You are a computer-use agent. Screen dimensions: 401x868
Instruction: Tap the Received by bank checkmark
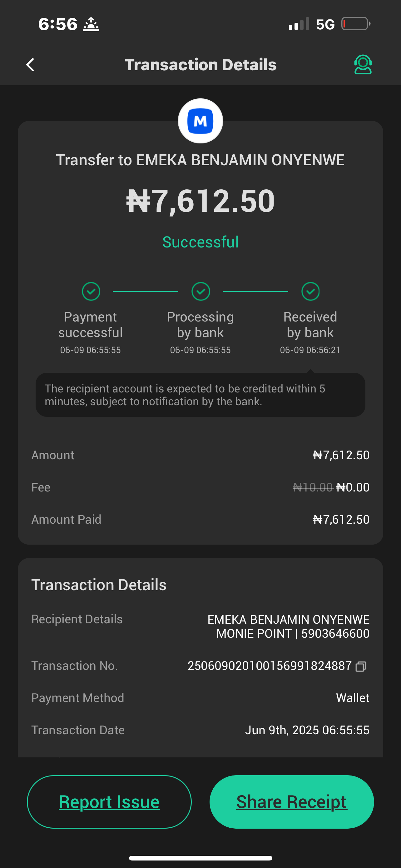coord(310,291)
